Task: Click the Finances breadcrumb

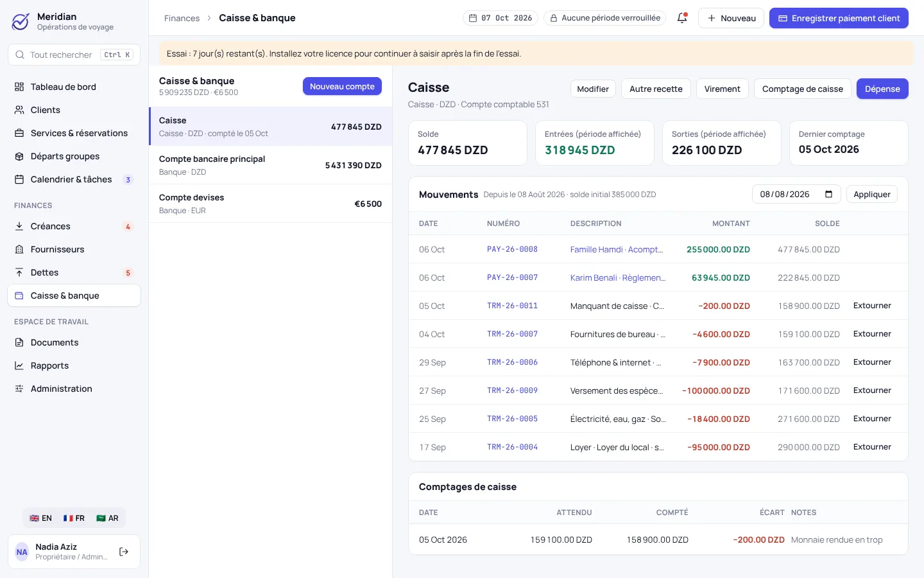Action: 182,18
